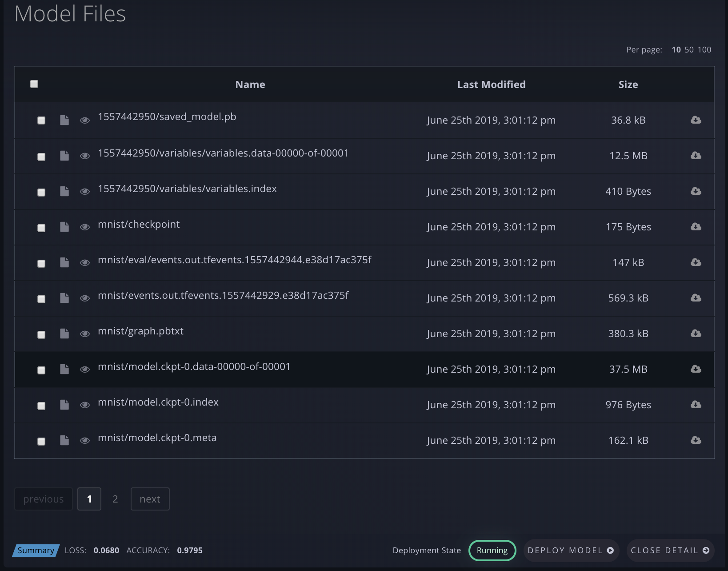Image resolution: width=728 pixels, height=571 pixels.
Task: Check the variables.index row checkbox
Action: (41, 192)
